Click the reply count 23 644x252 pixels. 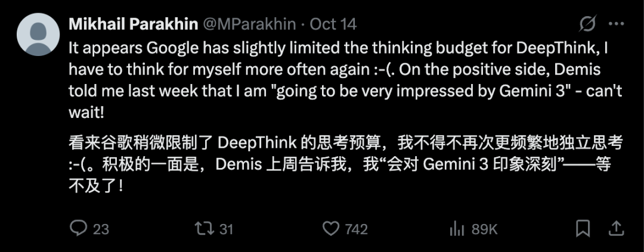pyautogui.click(x=101, y=229)
